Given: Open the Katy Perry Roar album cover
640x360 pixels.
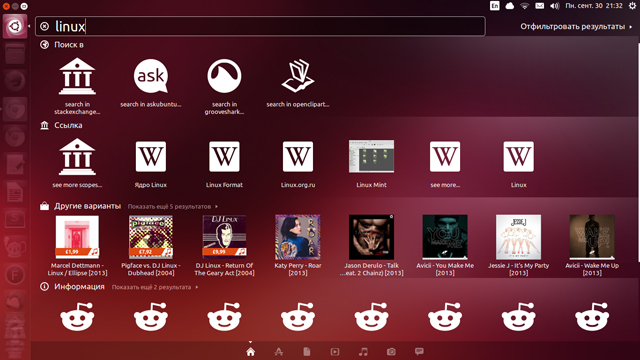Looking at the screenshot, I should click(298, 237).
